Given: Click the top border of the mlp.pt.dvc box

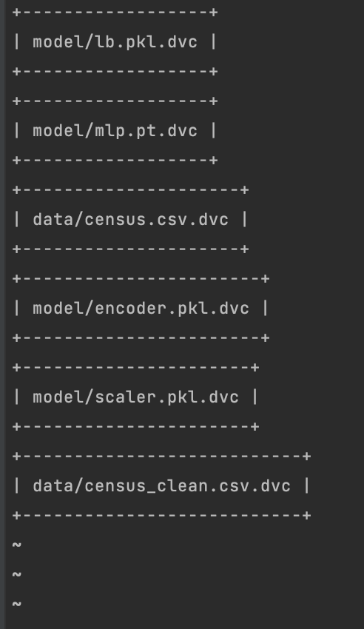Looking at the screenshot, I should click(x=115, y=101).
